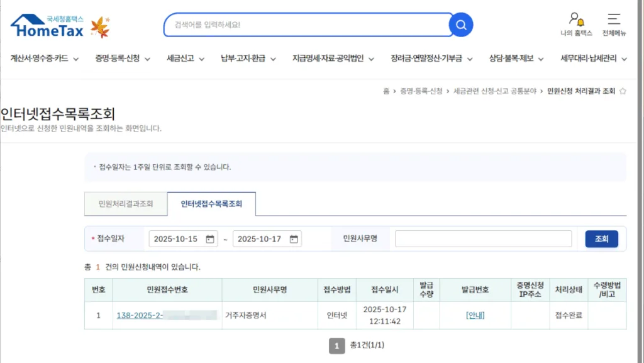Open the 상담·불복·제보 menu
This screenshot has width=644, height=363.
point(516,59)
